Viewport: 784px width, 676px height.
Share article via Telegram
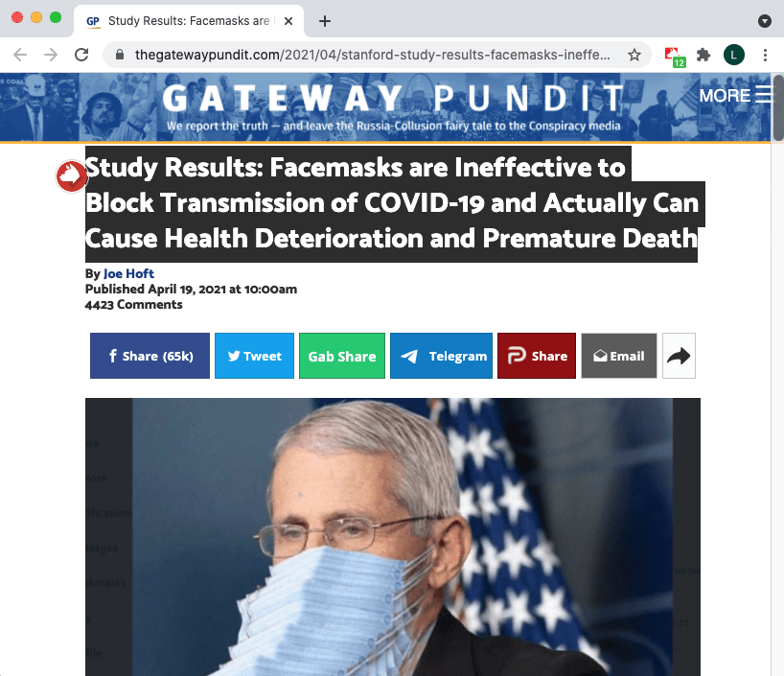[x=441, y=356]
